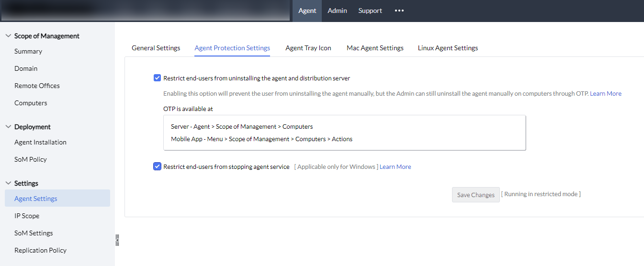
Task: Go to Remote Offices in sidebar
Action: pos(37,86)
